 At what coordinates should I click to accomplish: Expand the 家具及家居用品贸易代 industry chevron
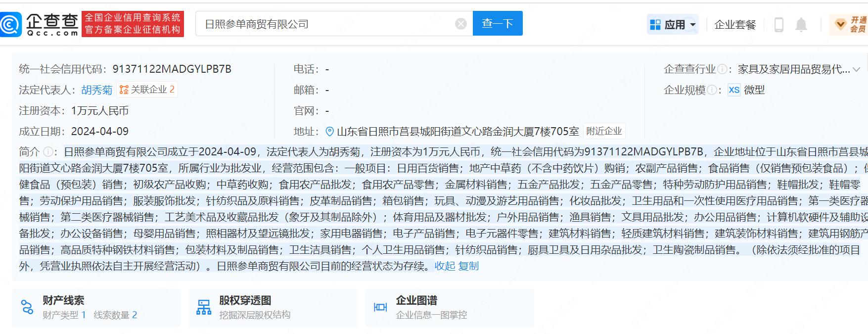tap(856, 69)
